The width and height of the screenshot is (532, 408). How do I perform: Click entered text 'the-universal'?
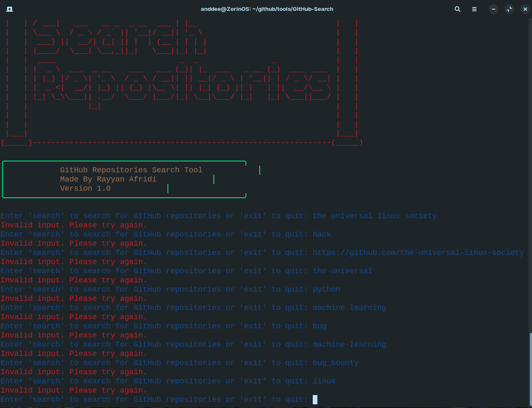coord(342,271)
